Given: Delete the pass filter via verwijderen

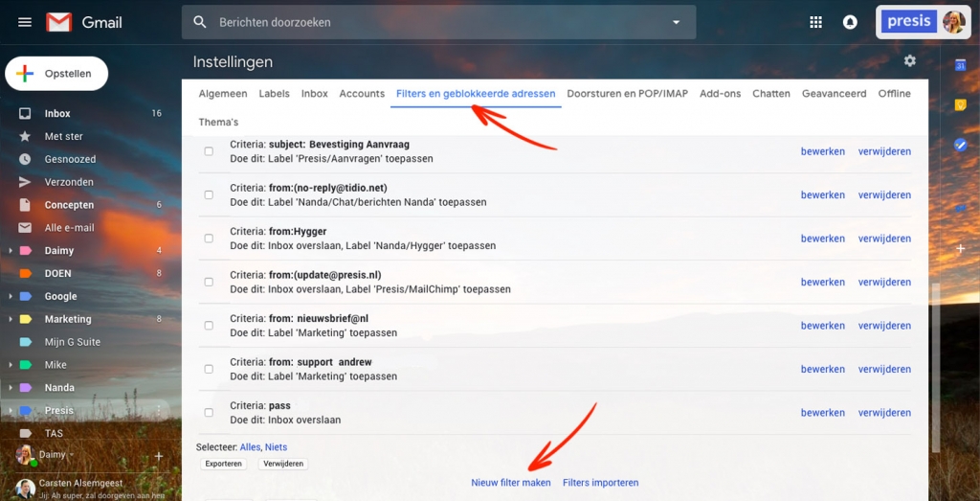Looking at the screenshot, I should (884, 413).
